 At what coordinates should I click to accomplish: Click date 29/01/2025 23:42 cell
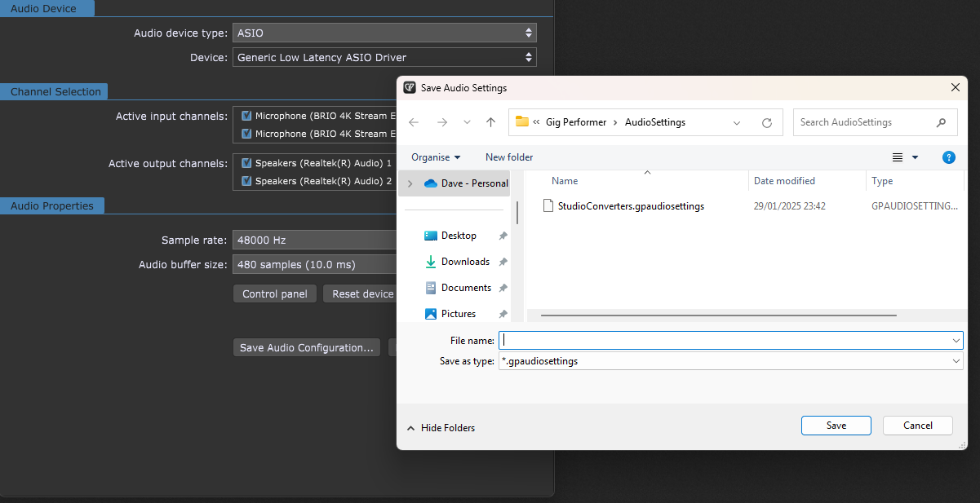790,206
